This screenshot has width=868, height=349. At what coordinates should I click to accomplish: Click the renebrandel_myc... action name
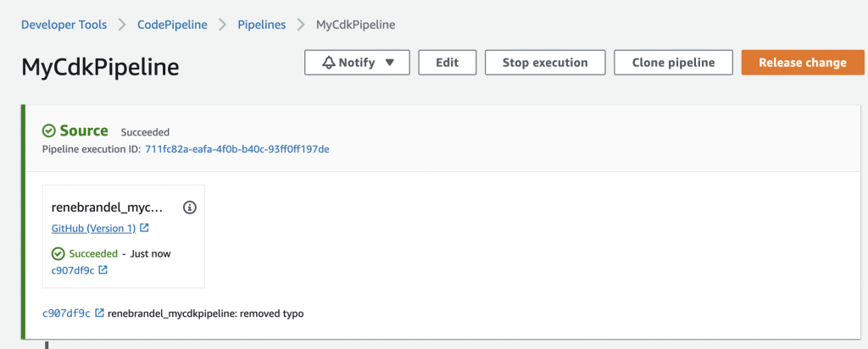coord(108,208)
